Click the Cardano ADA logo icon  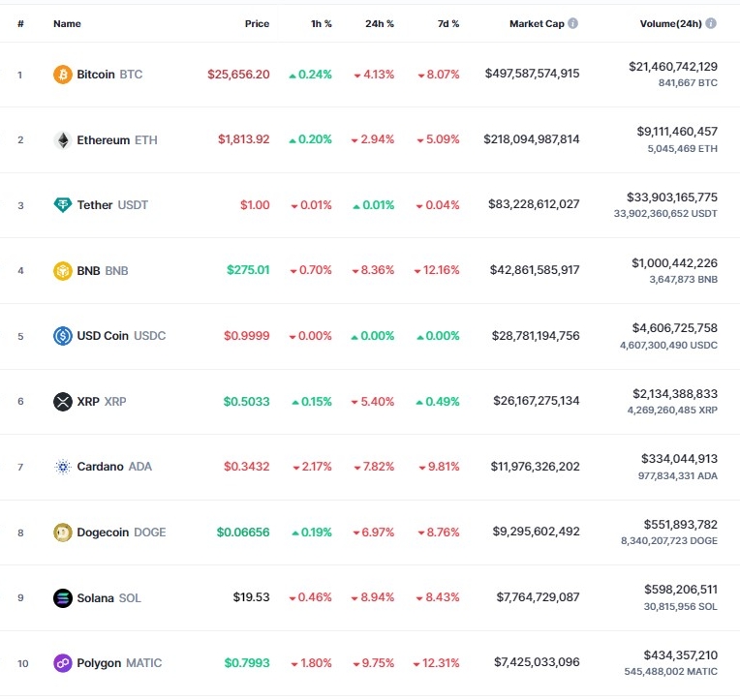pos(62,467)
